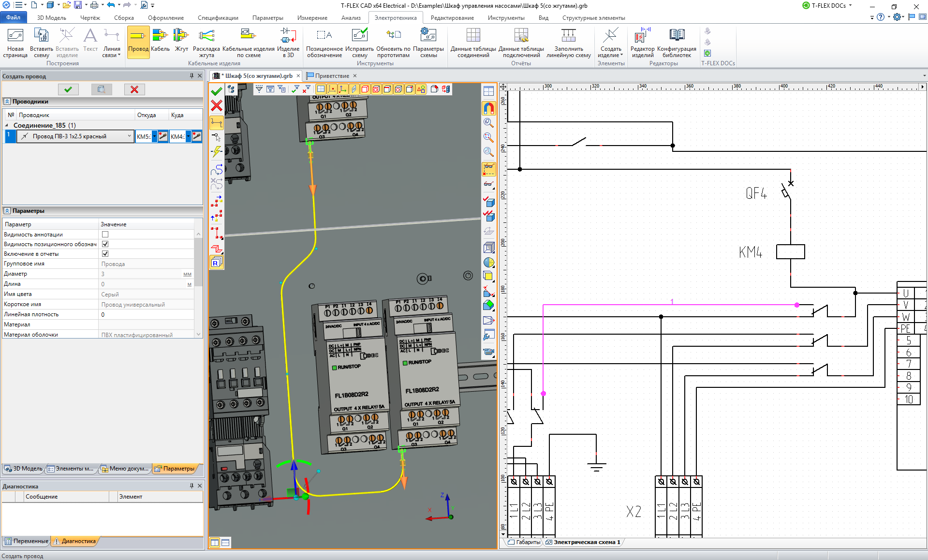Pin the Создать провод panel

[191, 76]
